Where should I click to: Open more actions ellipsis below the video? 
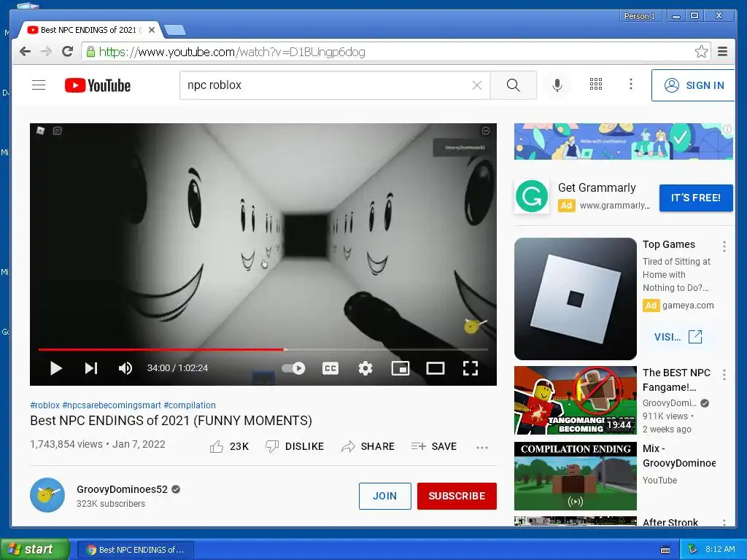pos(482,447)
